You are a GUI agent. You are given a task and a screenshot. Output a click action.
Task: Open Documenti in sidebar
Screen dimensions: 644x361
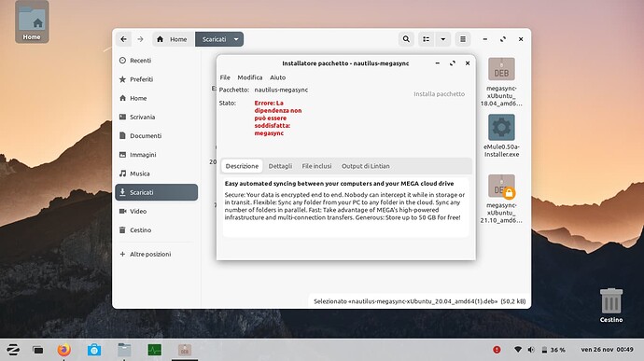pyautogui.click(x=157, y=136)
